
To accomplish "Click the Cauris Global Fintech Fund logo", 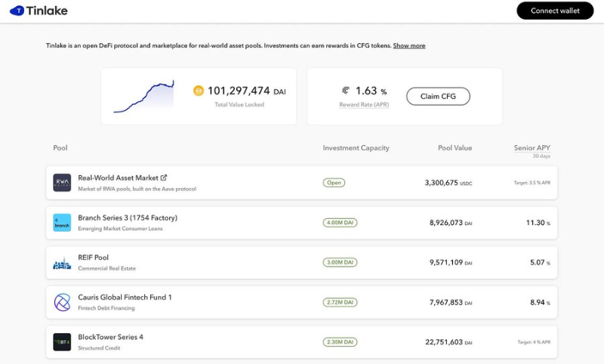I will tap(62, 302).
